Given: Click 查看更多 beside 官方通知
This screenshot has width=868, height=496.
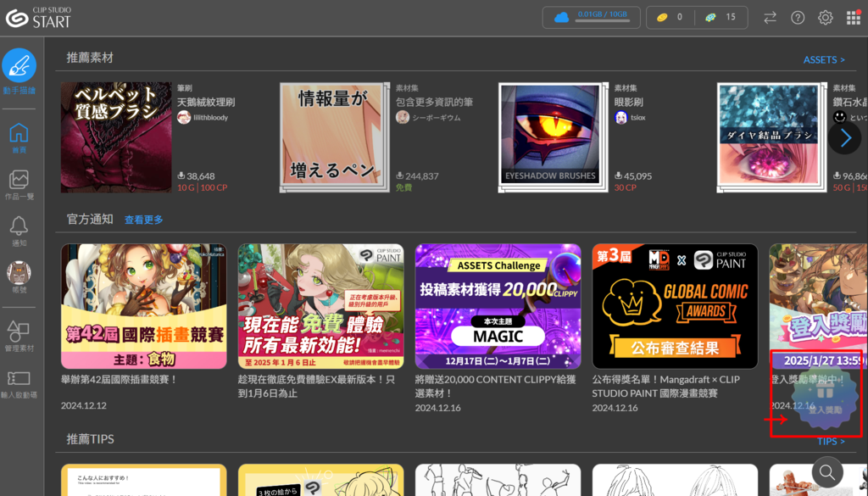Looking at the screenshot, I should click(x=144, y=220).
